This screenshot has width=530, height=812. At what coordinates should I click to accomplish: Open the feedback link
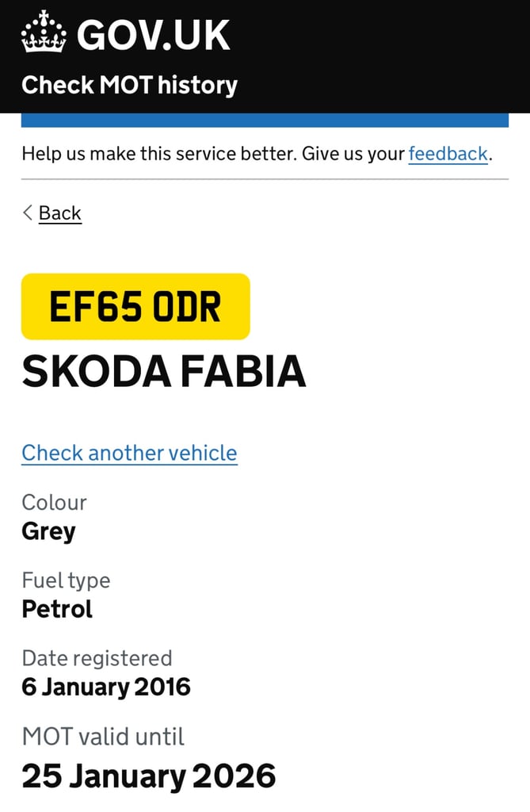tap(448, 154)
